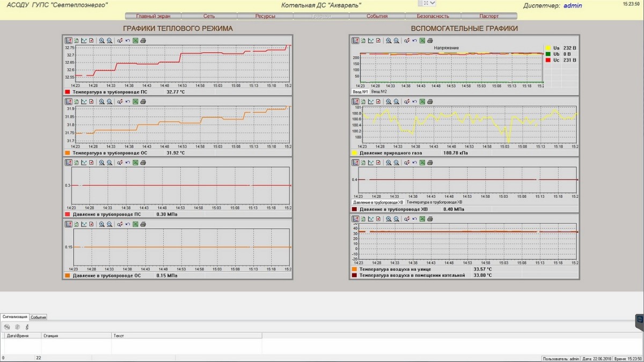Zoom in on the voltage (Напряжение) chart

389,41
